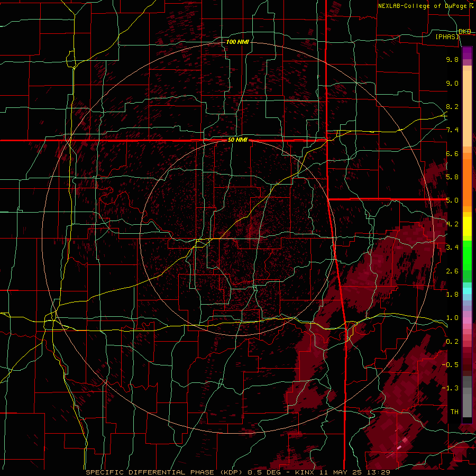
Task: Click the green segment of the color bar
Action: (x=467, y=255)
